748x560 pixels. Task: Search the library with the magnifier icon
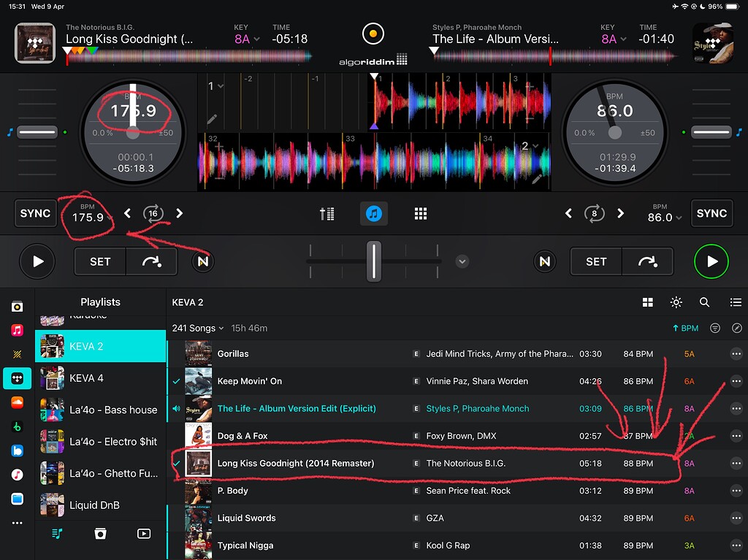point(704,302)
